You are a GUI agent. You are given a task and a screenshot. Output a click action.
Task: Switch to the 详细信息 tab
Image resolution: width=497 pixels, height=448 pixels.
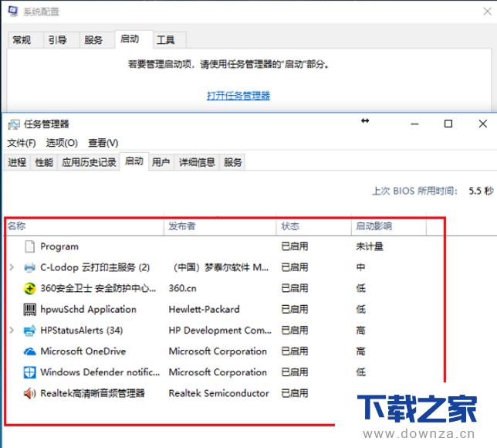pyautogui.click(x=197, y=162)
